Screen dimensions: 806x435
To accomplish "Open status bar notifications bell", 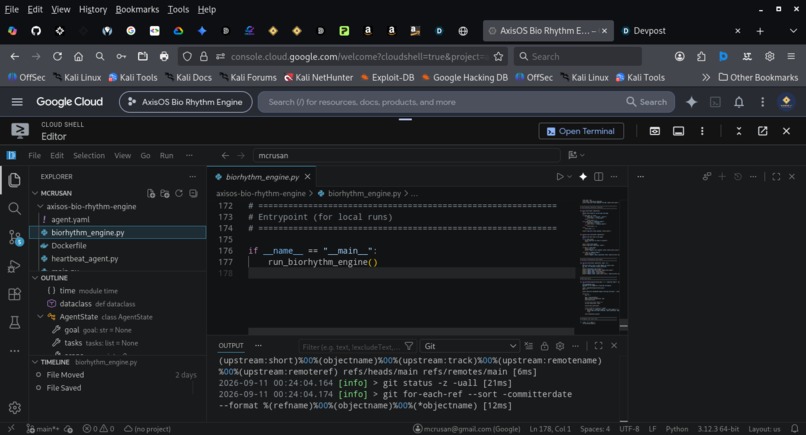I will point(795,428).
